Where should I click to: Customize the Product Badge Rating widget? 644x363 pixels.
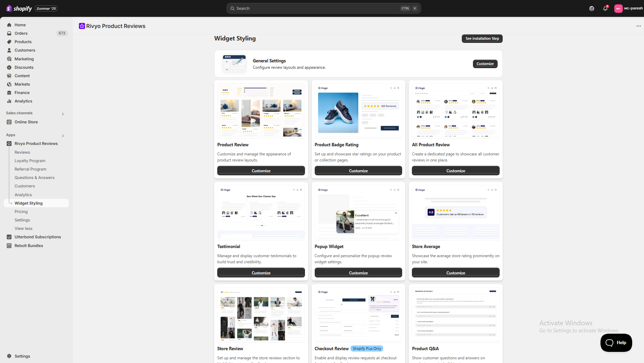(358, 171)
